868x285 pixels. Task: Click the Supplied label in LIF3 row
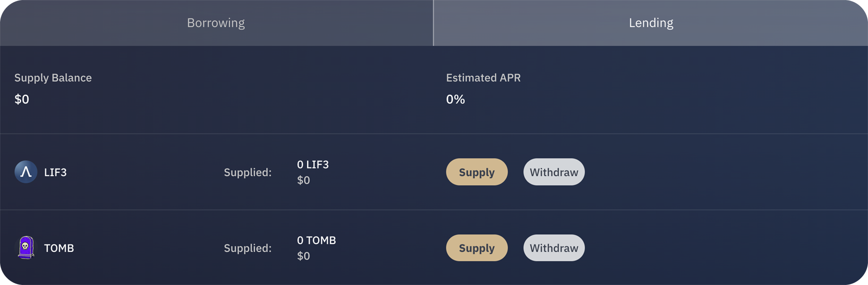click(x=247, y=172)
